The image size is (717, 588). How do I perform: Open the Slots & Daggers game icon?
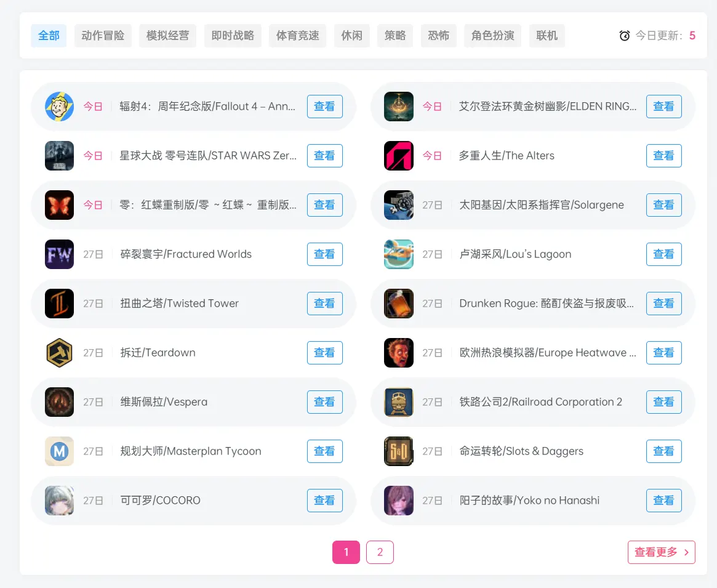pyautogui.click(x=399, y=451)
